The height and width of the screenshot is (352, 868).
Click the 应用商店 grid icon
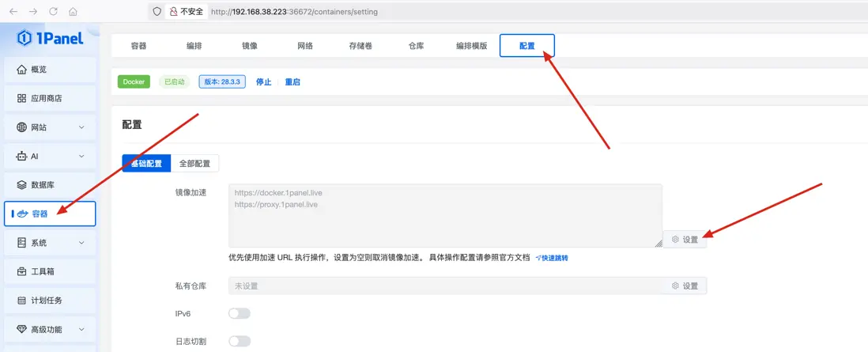(21, 98)
